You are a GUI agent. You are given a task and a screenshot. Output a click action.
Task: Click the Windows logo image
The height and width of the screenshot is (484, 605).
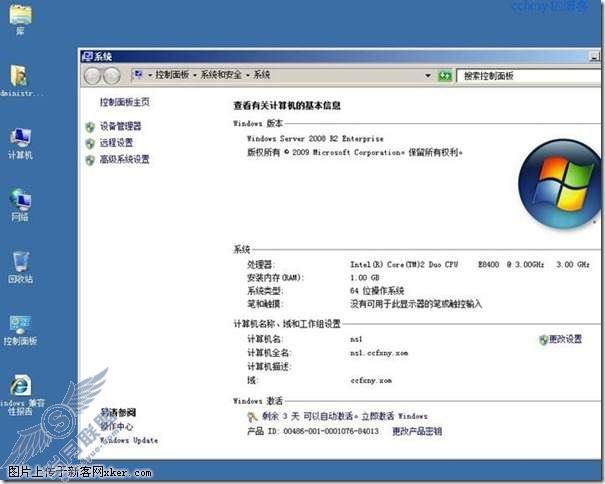pyautogui.click(x=559, y=184)
